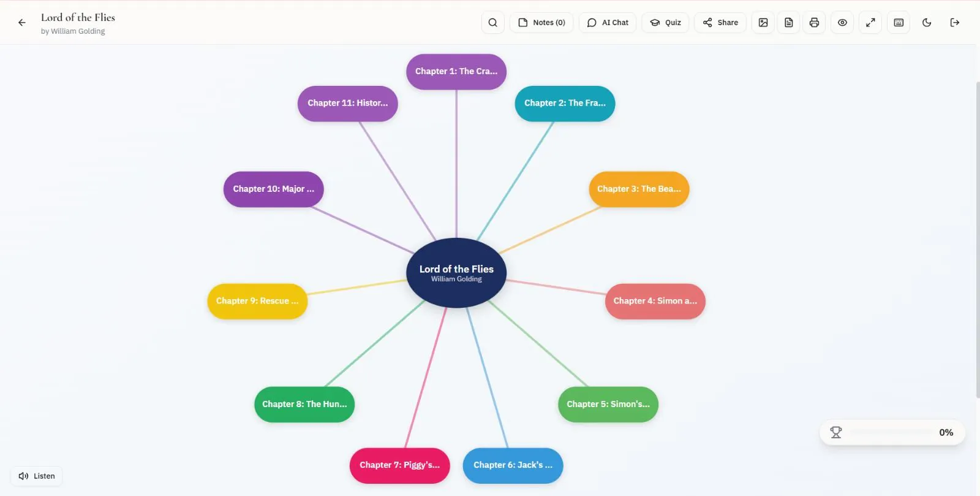The image size is (980, 496).
Task: Click the "Lord of the Flies" header title
Action: 78,17
